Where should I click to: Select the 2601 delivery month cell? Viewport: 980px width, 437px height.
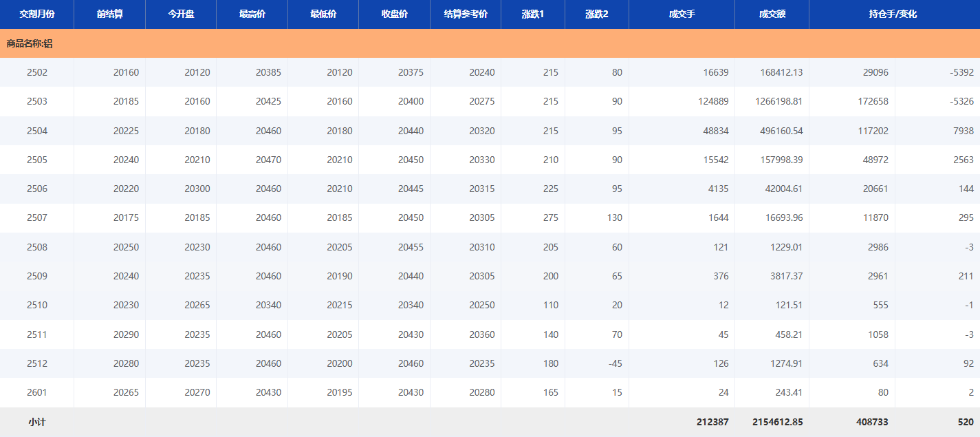click(x=37, y=392)
